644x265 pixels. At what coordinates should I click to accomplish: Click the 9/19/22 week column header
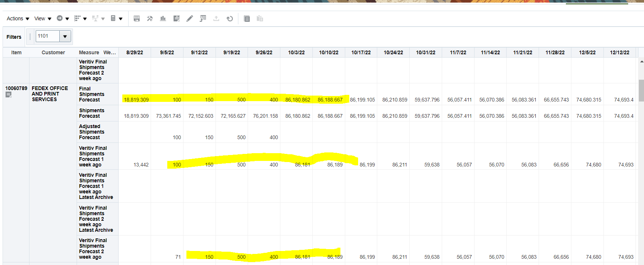(x=232, y=52)
